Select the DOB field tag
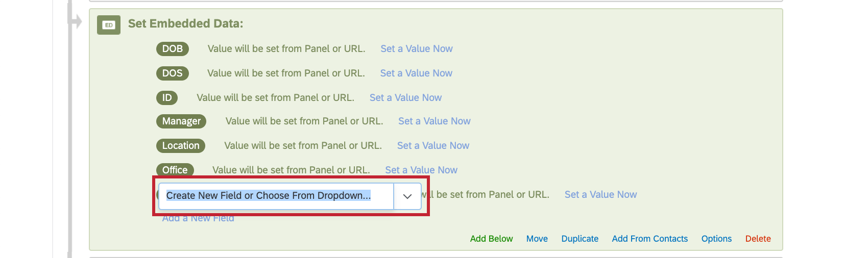The width and height of the screenshot is (868, 258). coord(173,49)
